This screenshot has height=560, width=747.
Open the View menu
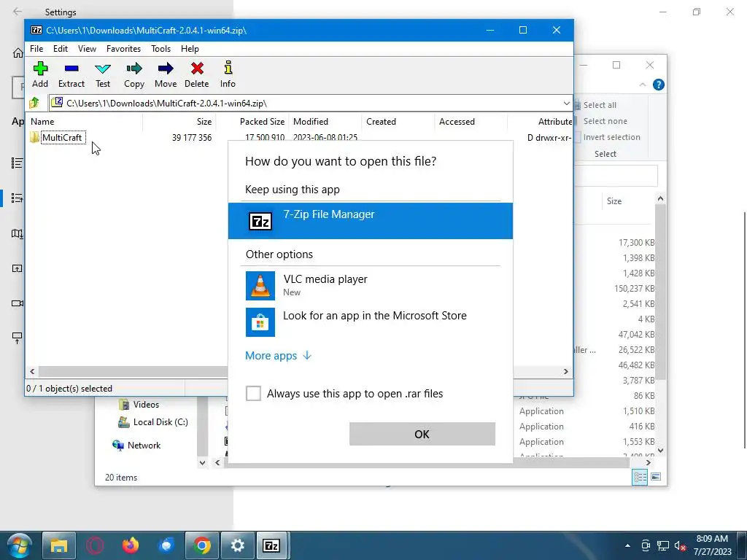point(88,49)
